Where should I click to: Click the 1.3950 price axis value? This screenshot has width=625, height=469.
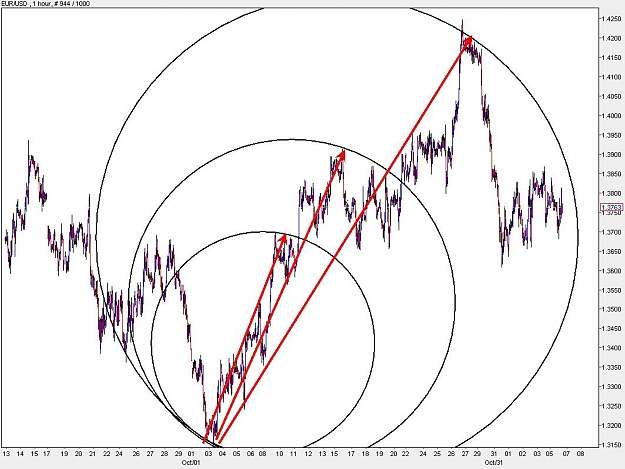point(611,135)
